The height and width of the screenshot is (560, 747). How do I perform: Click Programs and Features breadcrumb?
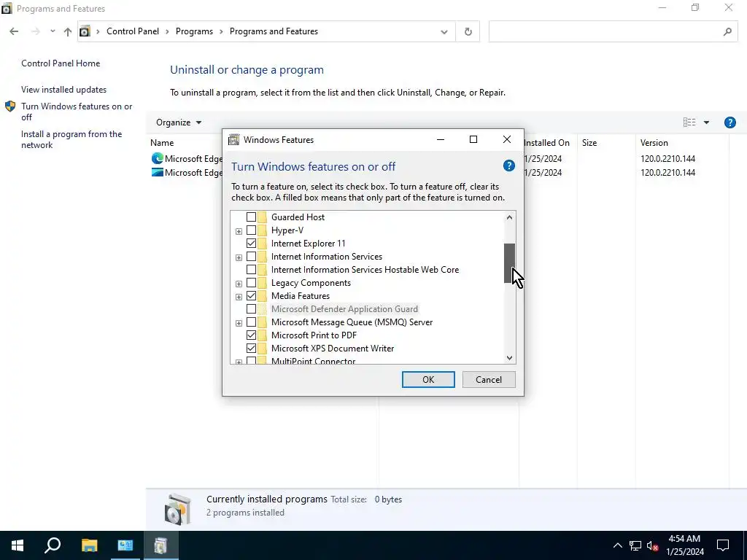click(274, 31)
